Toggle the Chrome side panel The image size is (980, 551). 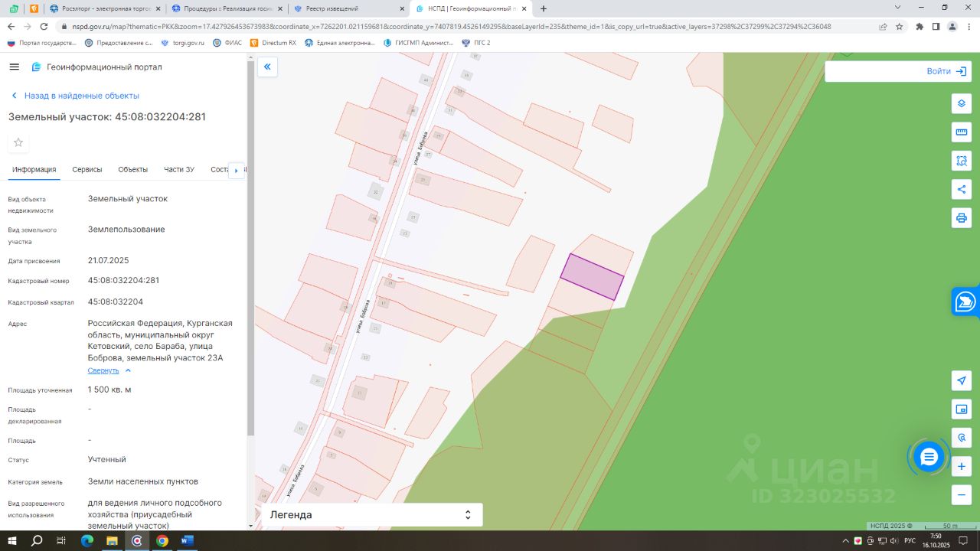pos(936,26)
